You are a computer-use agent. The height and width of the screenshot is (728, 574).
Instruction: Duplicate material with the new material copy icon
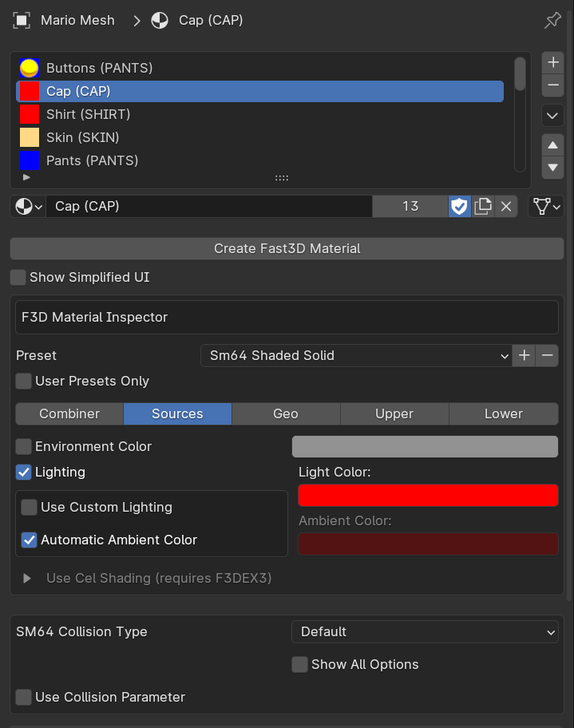point(483,206)
